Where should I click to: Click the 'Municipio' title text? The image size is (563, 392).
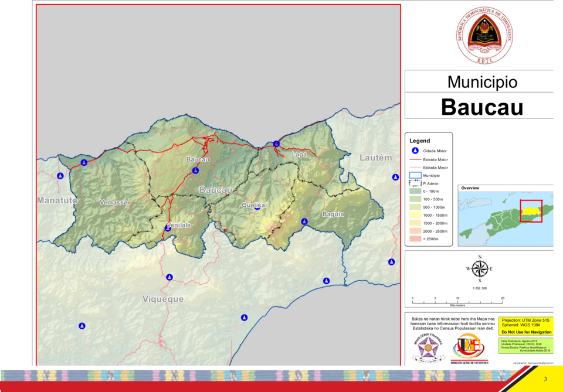click(x=482, y=82)
